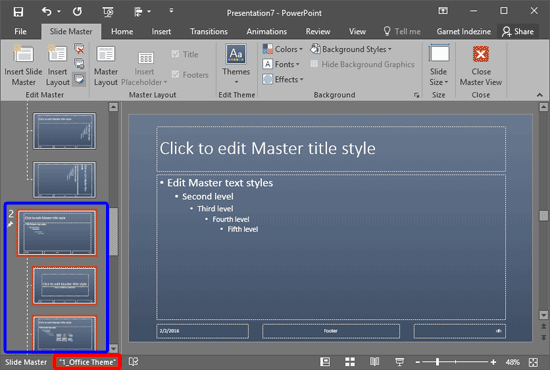Open Garnet Indezine account menu

(463, 32)
